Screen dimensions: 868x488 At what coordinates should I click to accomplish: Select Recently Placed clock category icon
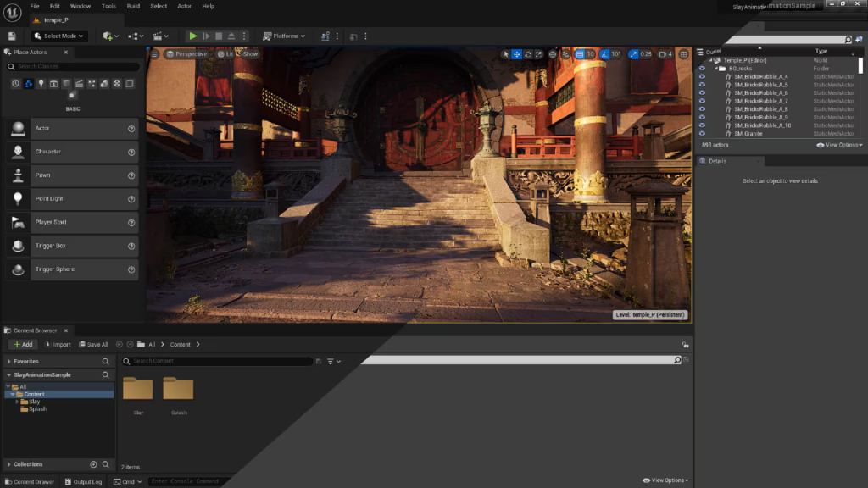[15, 84]
